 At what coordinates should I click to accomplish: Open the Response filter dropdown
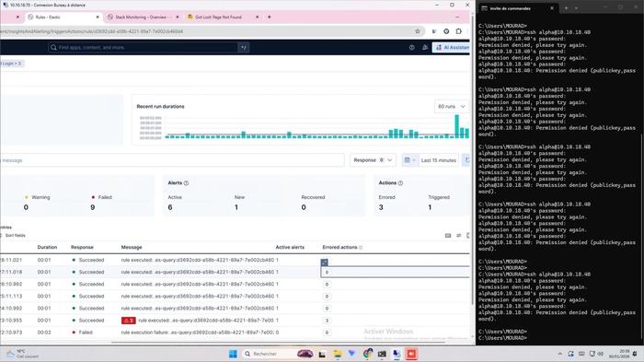click(x=373, y=160)
